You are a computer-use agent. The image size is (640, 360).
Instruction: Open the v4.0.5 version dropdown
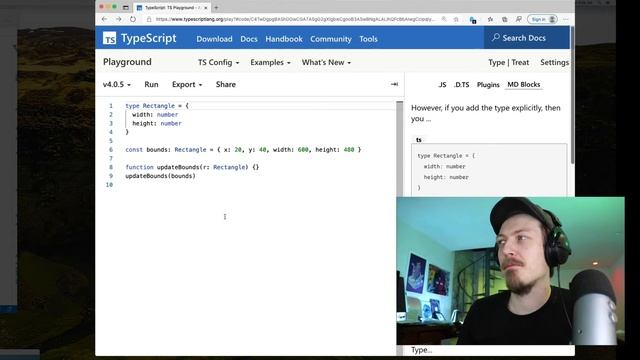click(117, 84)
